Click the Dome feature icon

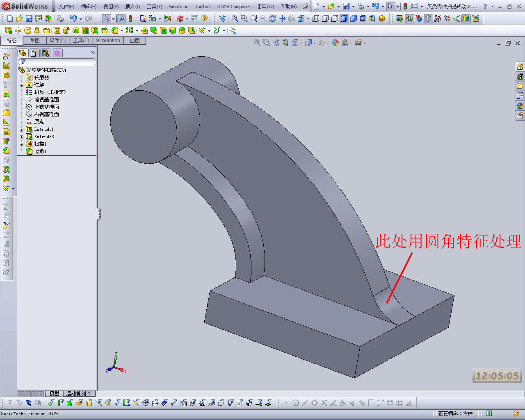(x=182, y=30)
